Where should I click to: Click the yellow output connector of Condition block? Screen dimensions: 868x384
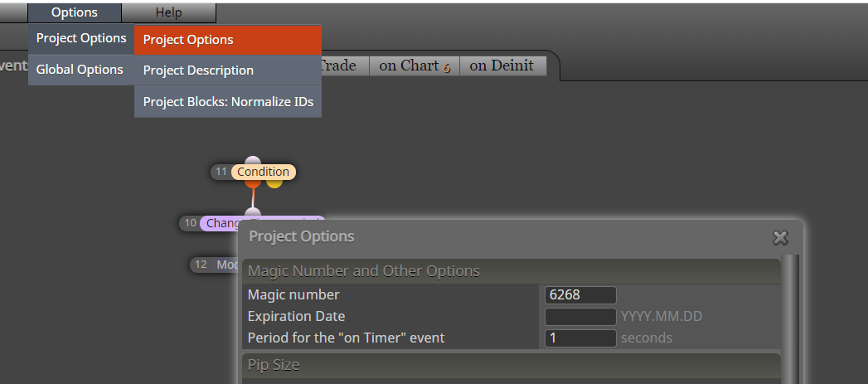coord(274,182)
